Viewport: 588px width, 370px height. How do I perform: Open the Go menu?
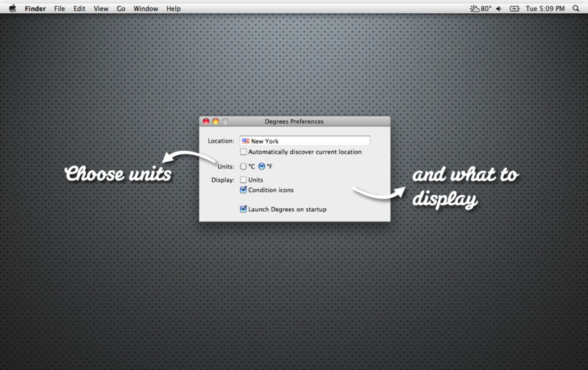click(121, 8)
